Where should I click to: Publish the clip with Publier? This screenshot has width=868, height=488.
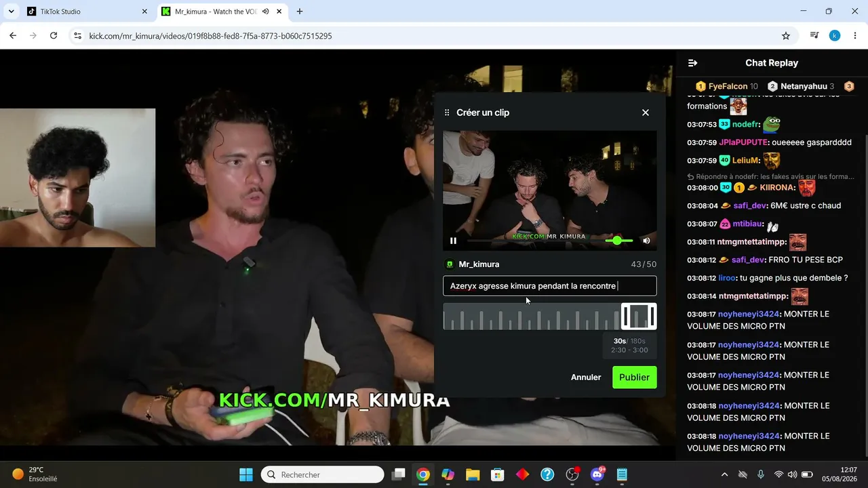(x=635, y=378)
